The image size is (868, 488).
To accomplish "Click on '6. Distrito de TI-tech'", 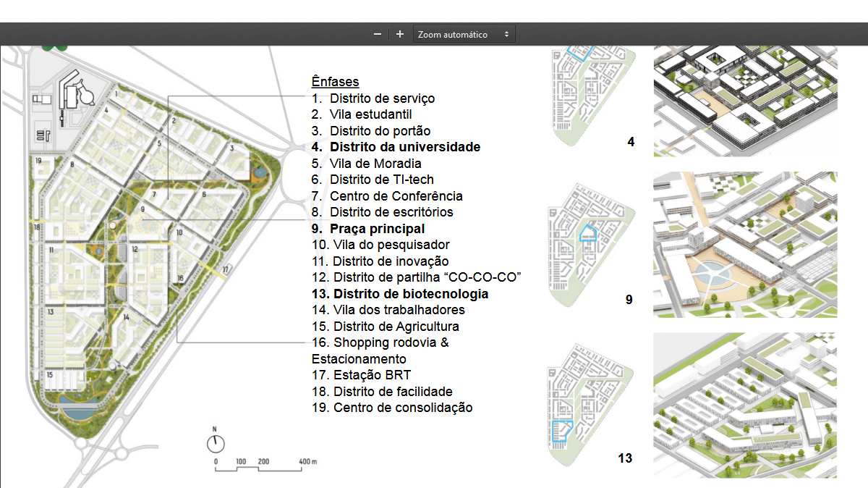I will [x=373, y=180].
